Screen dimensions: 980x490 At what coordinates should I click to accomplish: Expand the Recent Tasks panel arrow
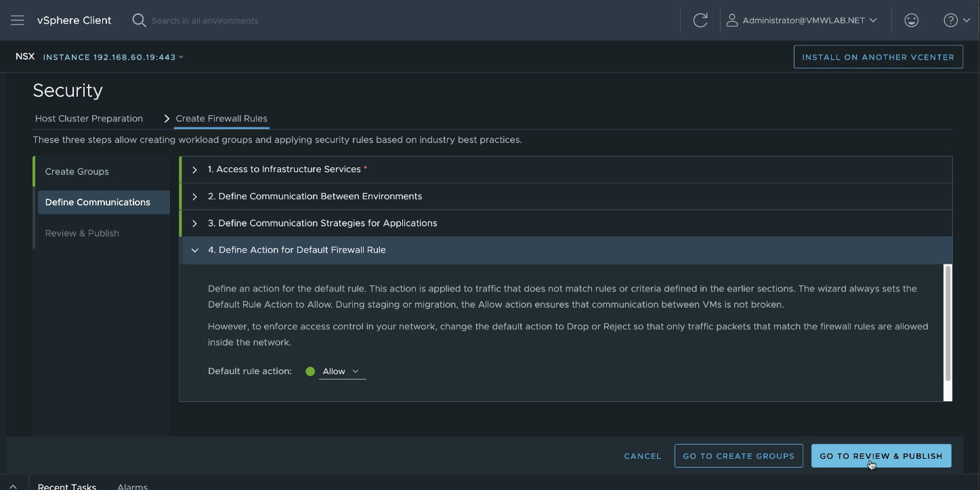pyautogui.click(x=13, y=487)
